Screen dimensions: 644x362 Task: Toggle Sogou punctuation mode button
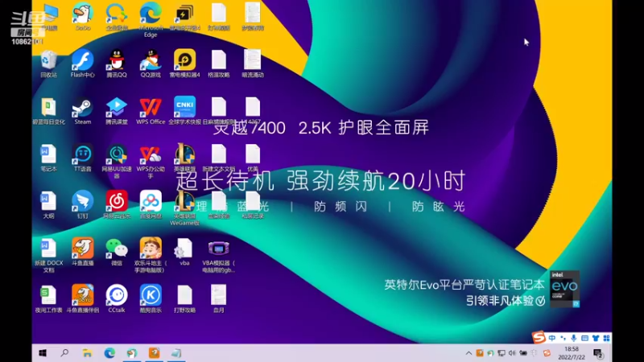[563, 338]
